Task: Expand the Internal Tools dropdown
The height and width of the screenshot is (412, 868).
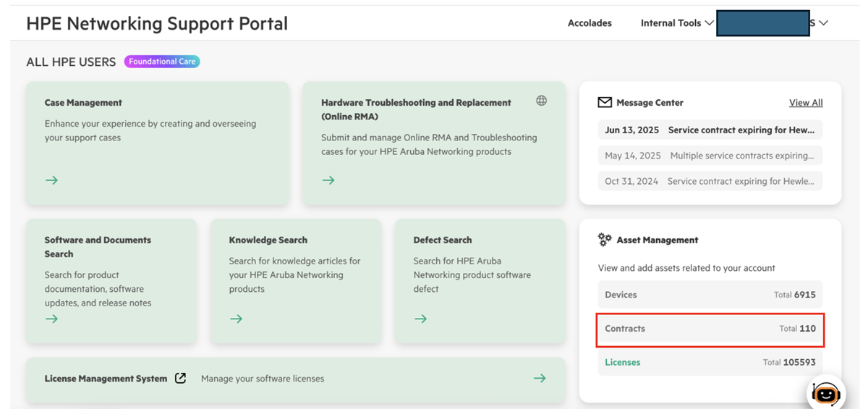Action: point(677,23)
